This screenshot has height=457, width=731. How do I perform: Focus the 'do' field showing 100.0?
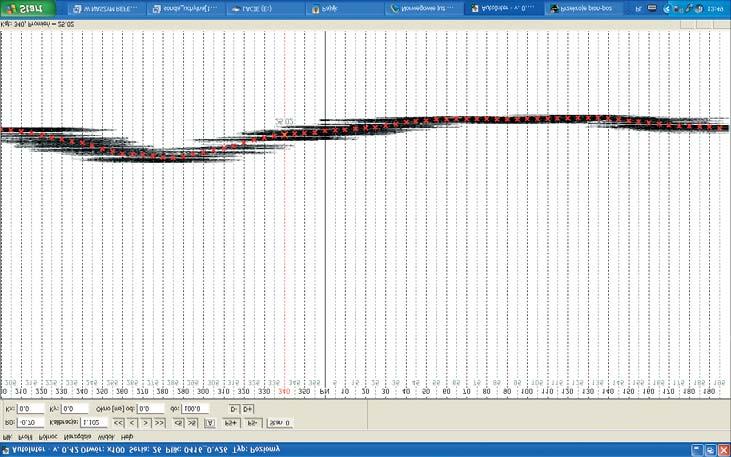coord(194,409)
